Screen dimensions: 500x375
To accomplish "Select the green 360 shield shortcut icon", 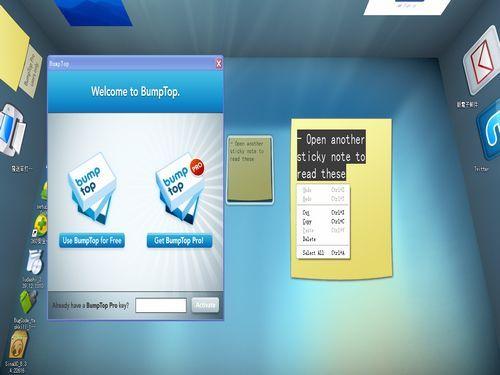I will tap(41, 226).
